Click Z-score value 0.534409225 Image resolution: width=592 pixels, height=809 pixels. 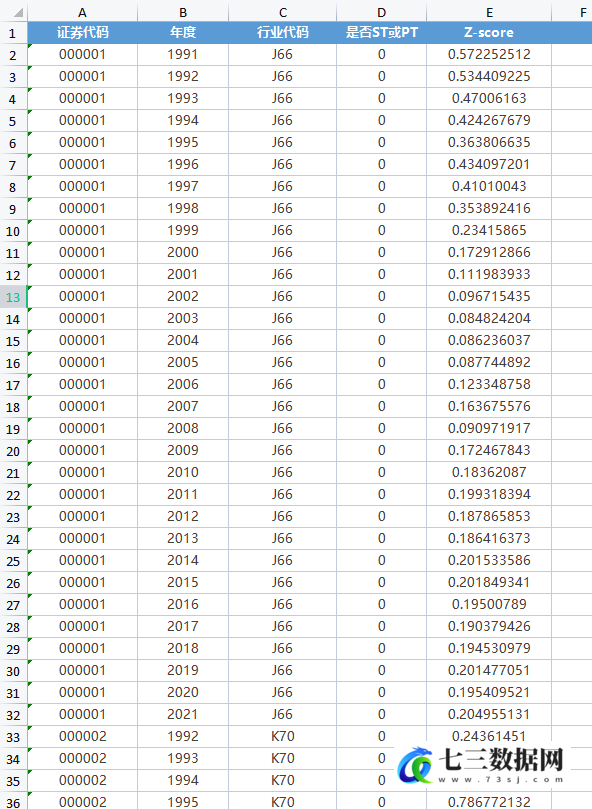pos(489,76)
